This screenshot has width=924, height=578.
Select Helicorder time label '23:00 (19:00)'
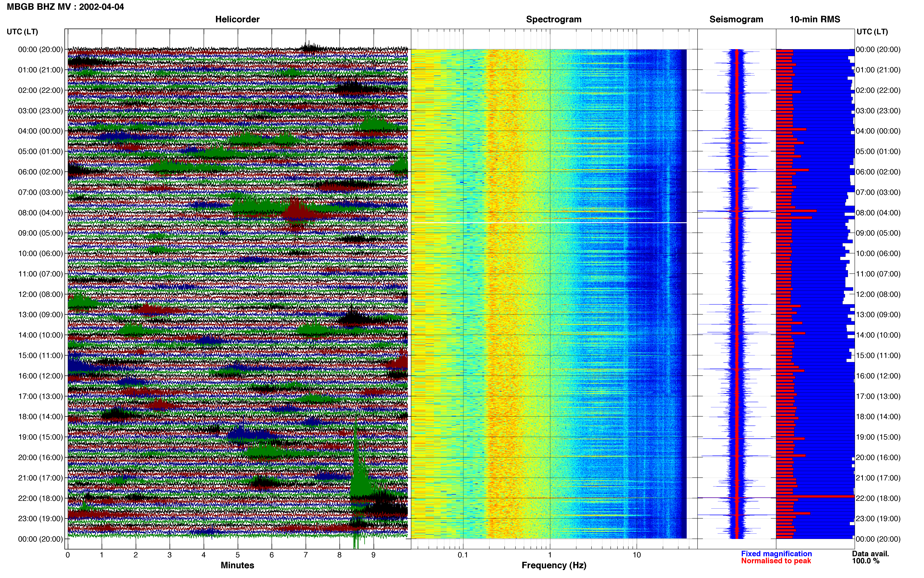[41, 518]
